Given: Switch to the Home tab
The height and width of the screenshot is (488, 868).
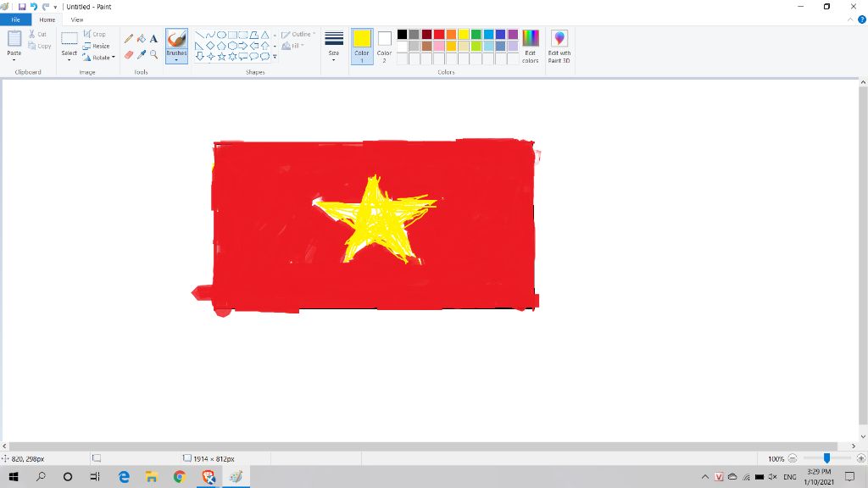Looking at the screenshot, I should click(47, 19).
